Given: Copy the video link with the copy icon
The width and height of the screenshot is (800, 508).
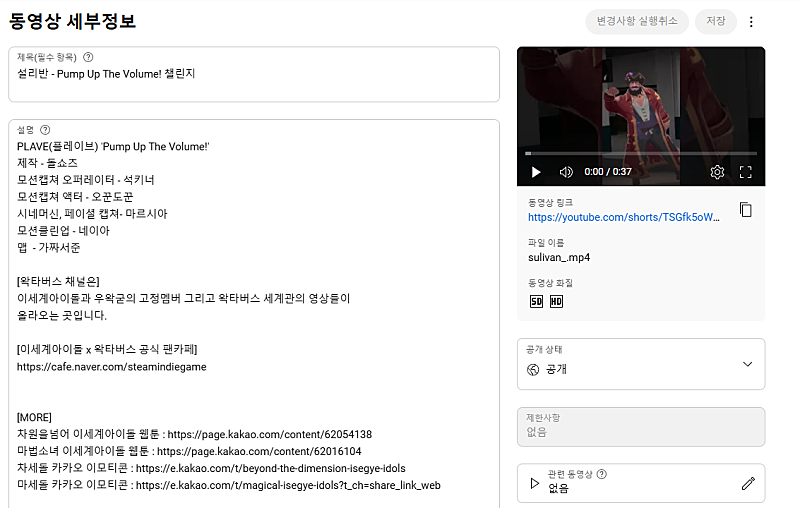Looking at the screenshot, I should click(x=745, y=210).
